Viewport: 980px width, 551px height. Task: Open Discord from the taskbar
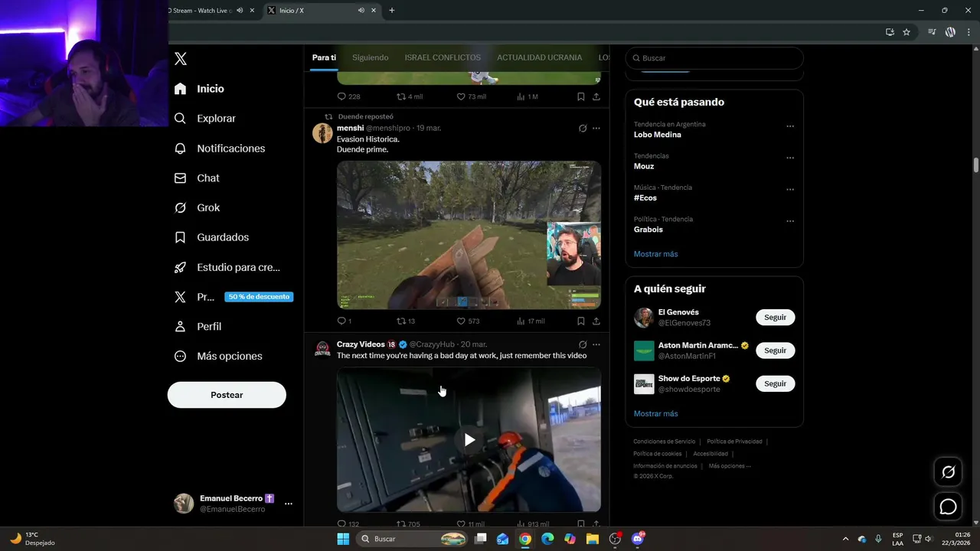tap(638, 539)
